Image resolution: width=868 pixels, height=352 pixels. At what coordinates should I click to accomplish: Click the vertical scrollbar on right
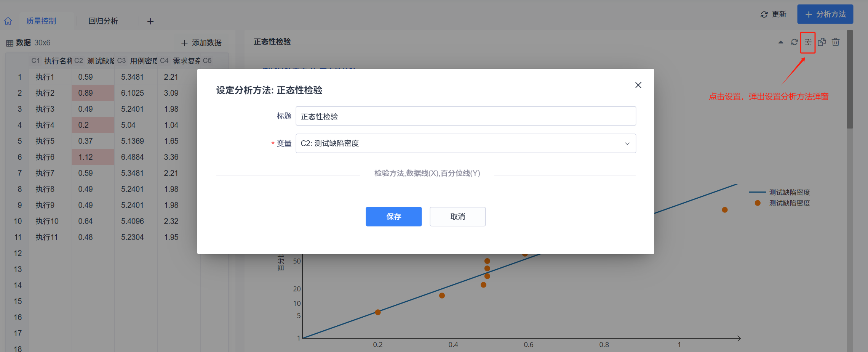coord(850,80)
